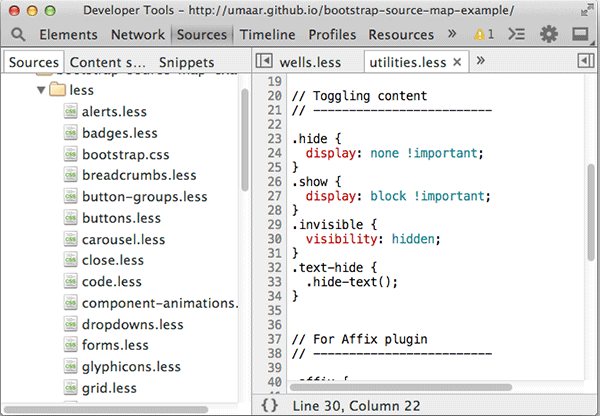Image resolution: width=600 pixels, height=416 pixels.
Task: Open the Content scripts navigator tab
Action: 108,62
